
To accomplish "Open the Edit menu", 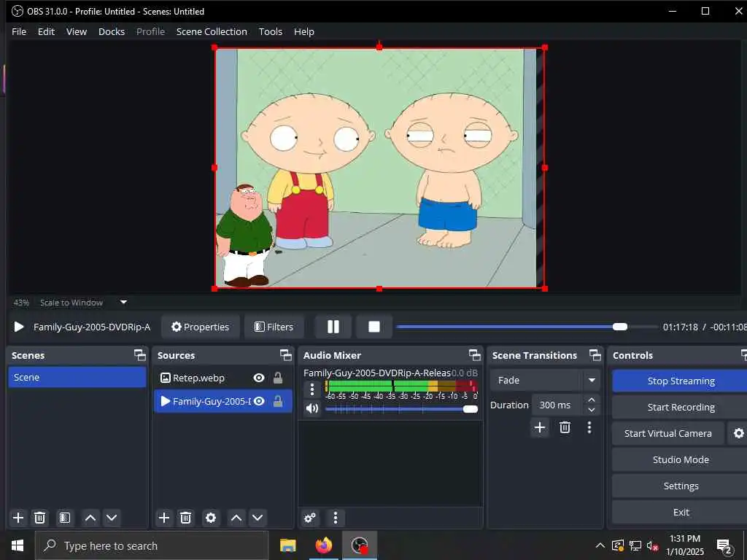I will tap(46, 31).
